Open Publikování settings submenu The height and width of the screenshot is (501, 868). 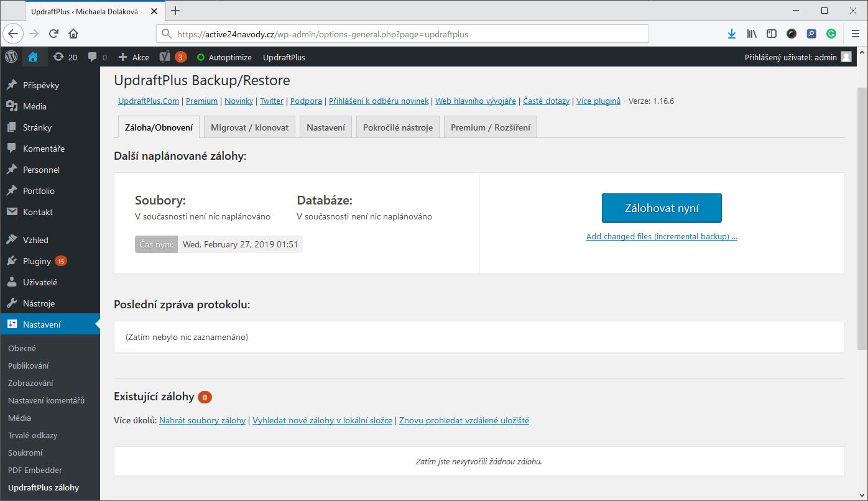(x=29, y=365)
